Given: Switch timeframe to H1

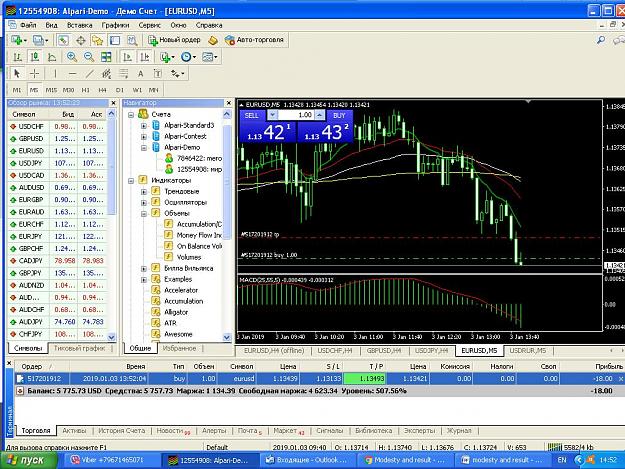Looking at the screenshot, I should 85,90.
